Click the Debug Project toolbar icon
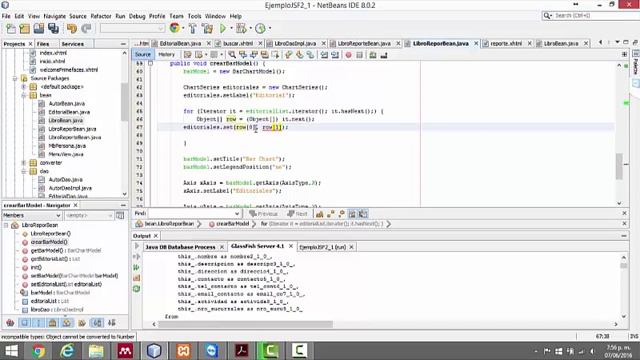The image size is (640, 360). click(241, 28)
